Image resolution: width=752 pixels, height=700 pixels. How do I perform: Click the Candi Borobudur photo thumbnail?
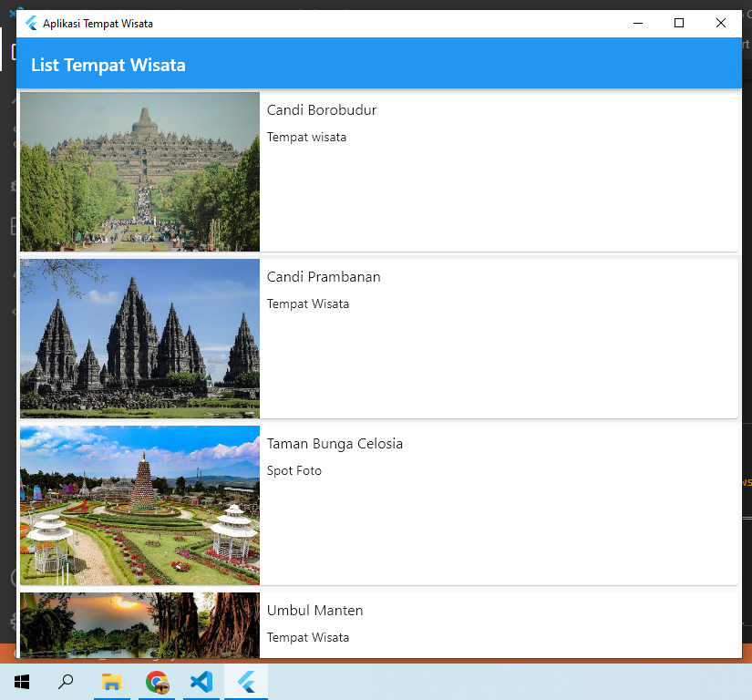point(139,171)
